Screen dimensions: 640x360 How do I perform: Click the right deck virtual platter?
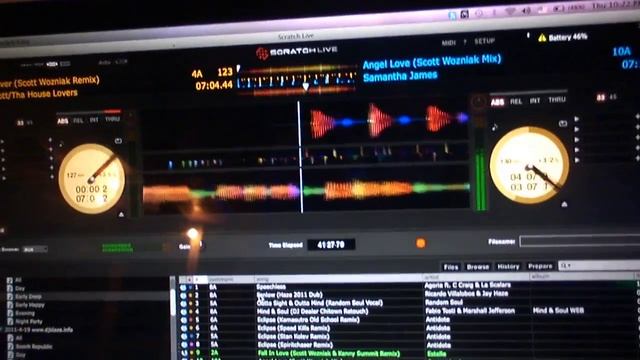point(529,165)
